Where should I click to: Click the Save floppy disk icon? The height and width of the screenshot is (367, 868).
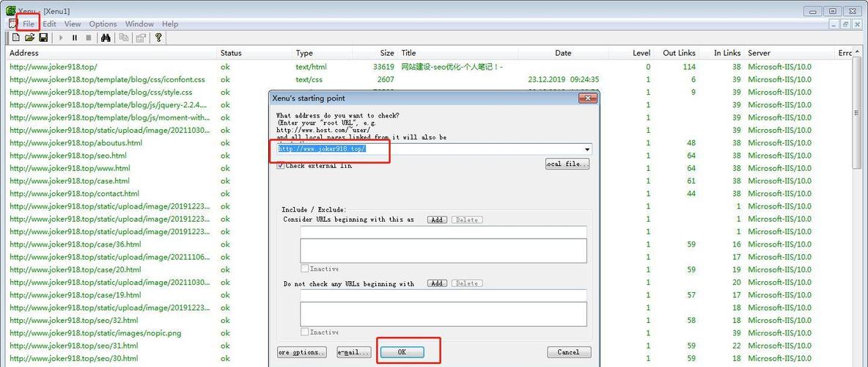[x=43, y=37]
